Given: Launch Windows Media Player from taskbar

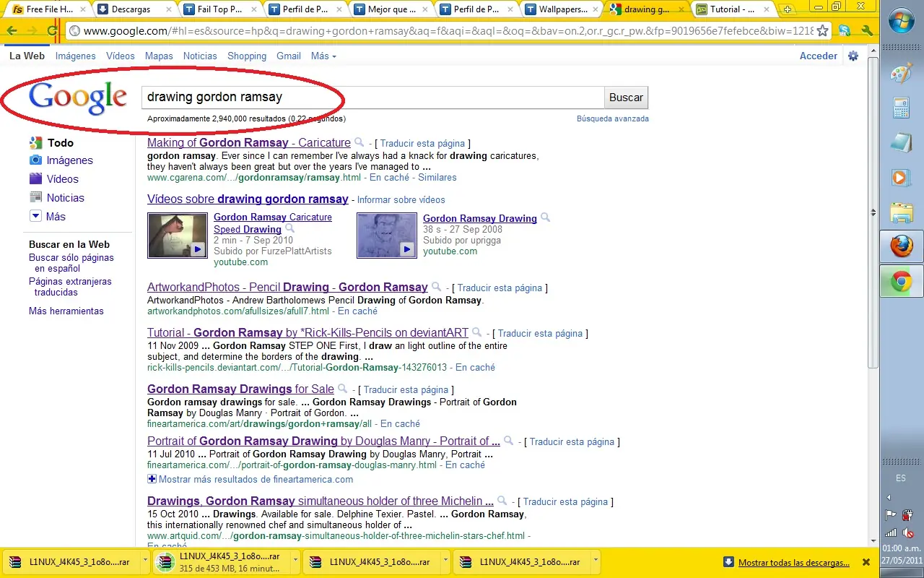Looking at the screenshot, I should tap(901, 177).
